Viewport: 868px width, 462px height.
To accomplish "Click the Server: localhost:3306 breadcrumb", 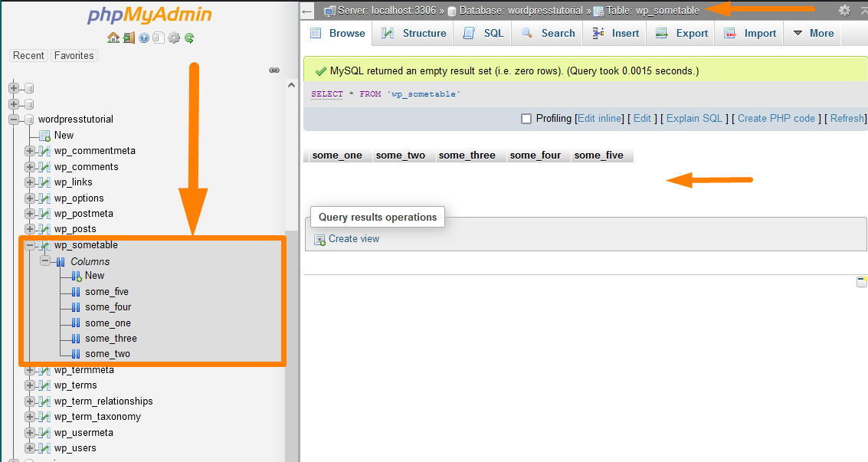I will pos(385,11).
